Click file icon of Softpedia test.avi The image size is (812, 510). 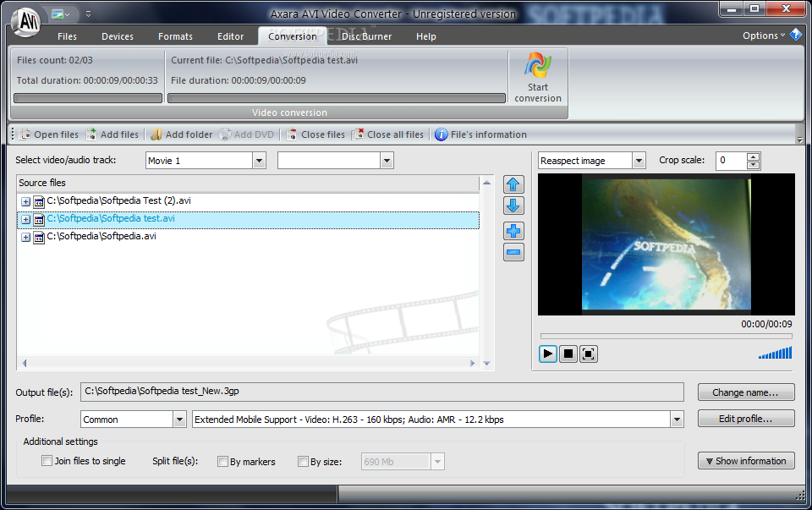[39, 220]
